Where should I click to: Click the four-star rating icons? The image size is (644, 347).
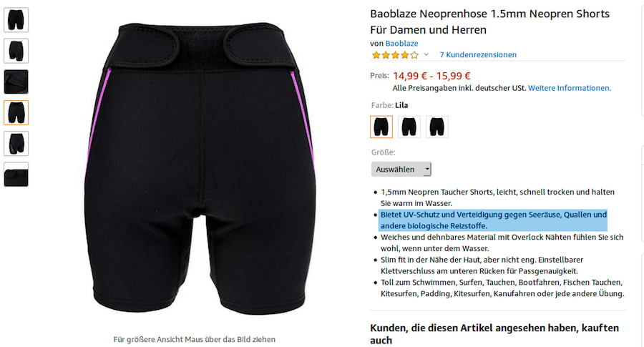395,54
